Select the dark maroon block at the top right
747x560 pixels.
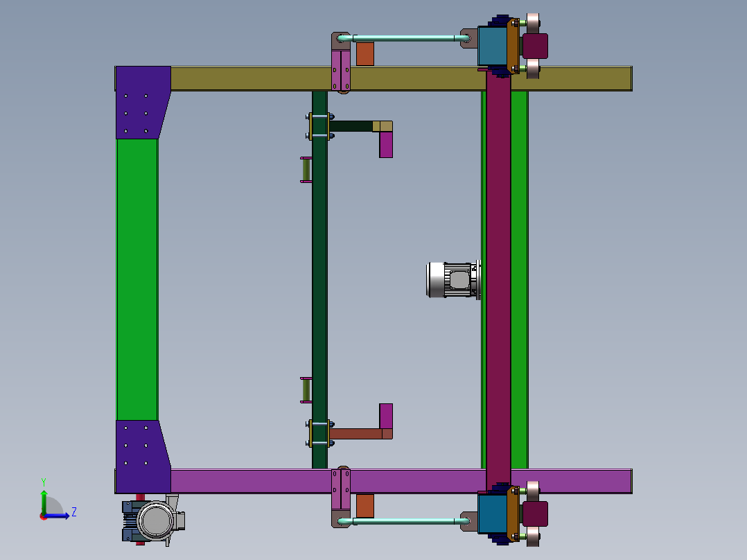(535, 46)
